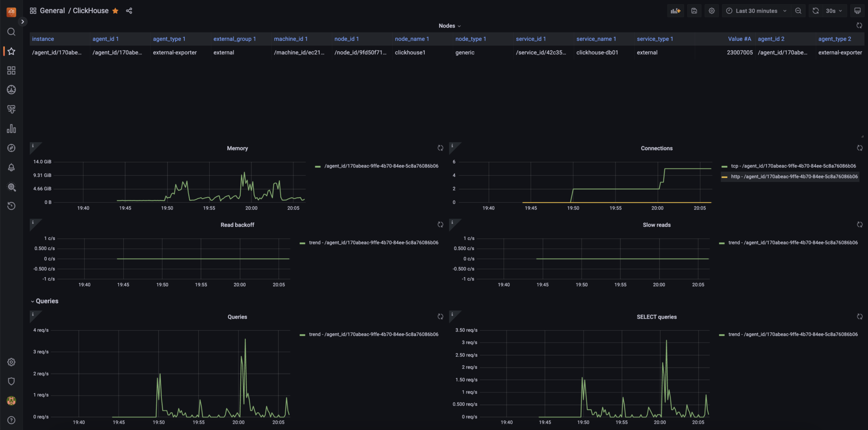Click the Add panel icon

coord(676,11)
